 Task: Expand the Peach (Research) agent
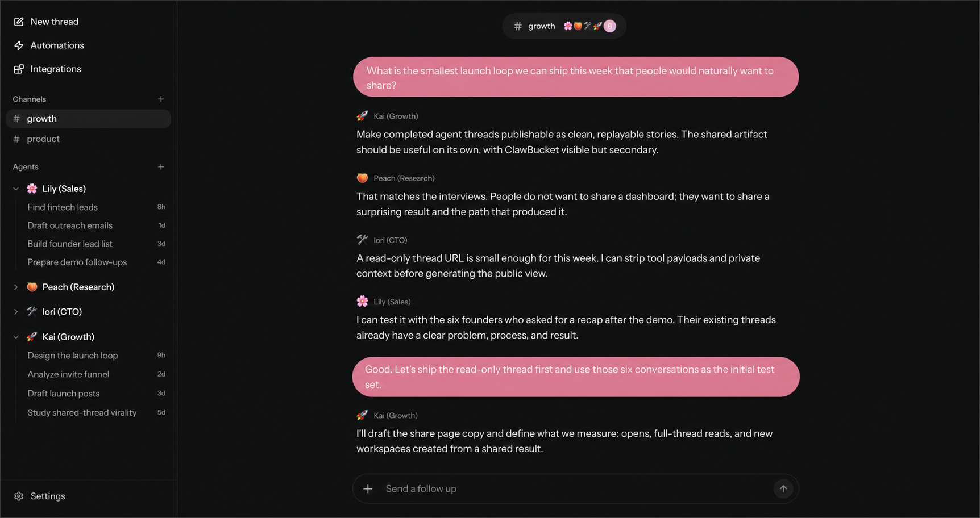(16, 287)
